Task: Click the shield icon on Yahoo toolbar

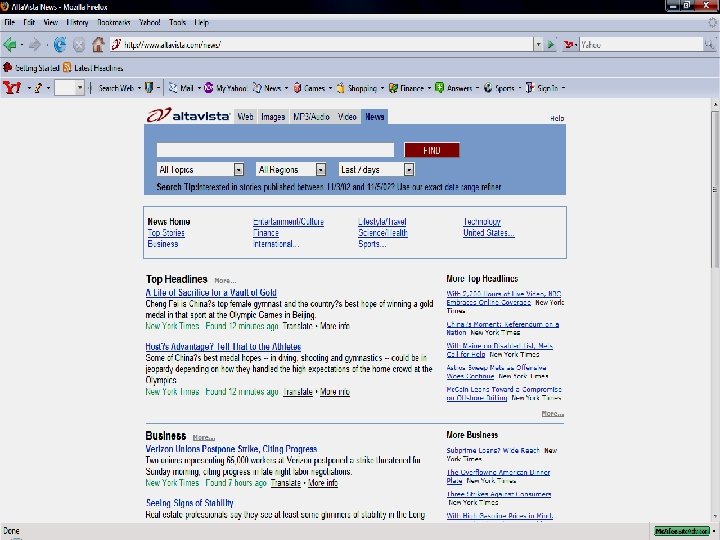Action: click(149, 87)
